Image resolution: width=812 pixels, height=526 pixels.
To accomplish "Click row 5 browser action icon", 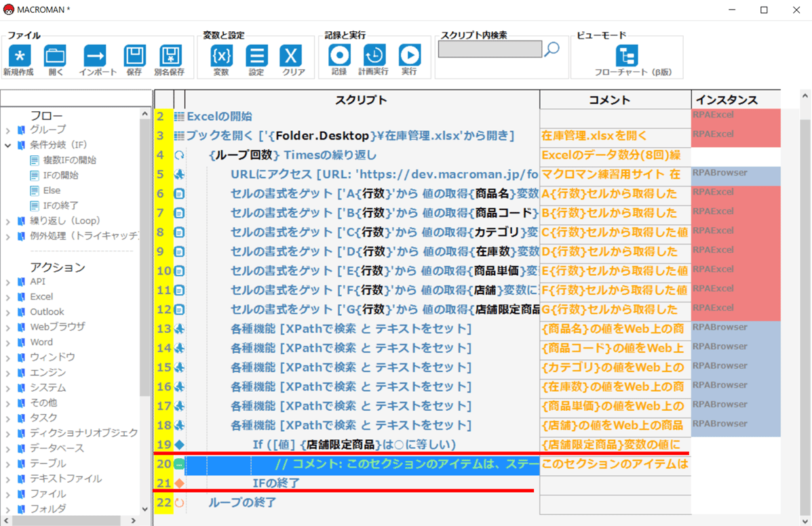I will [179, 174].
